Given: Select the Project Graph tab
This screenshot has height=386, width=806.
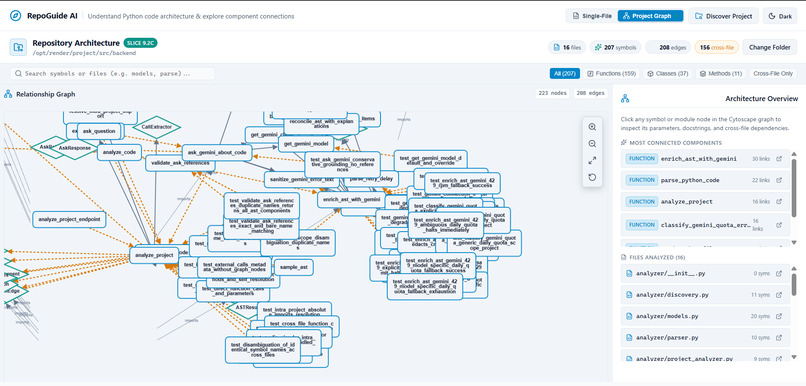Looking at the screenshot, I should (x=650, y=16).
